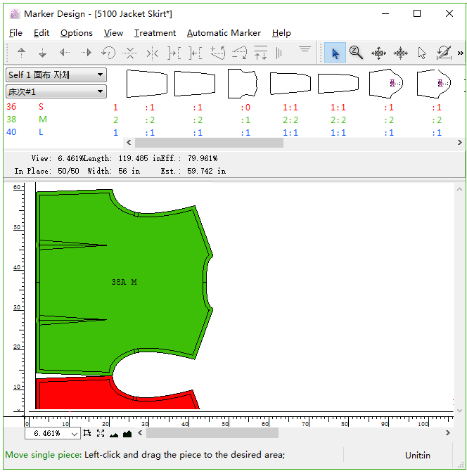467x476 pixels.
Task: Select the fourth piece thumbnail
Action: coord(290,84)
